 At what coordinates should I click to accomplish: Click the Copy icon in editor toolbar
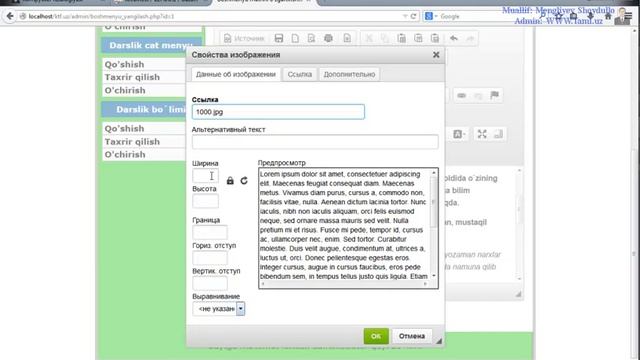pyautogui.click(x=385, y=38)
